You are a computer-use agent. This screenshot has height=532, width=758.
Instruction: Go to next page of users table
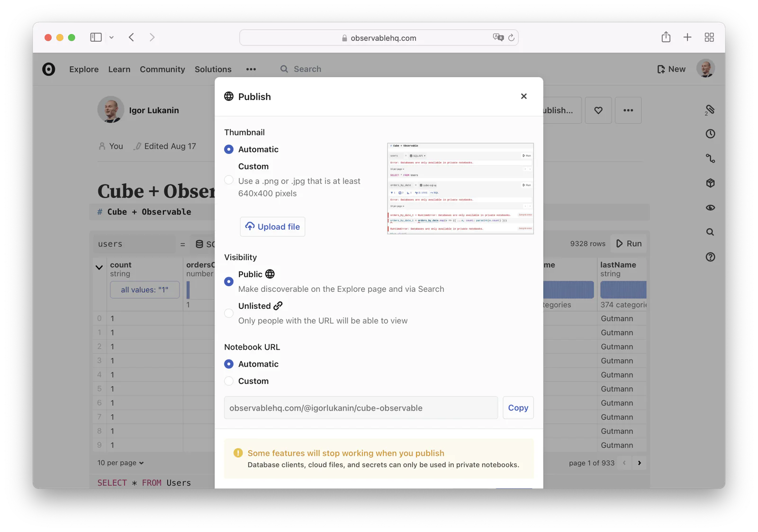pos(640,463)
